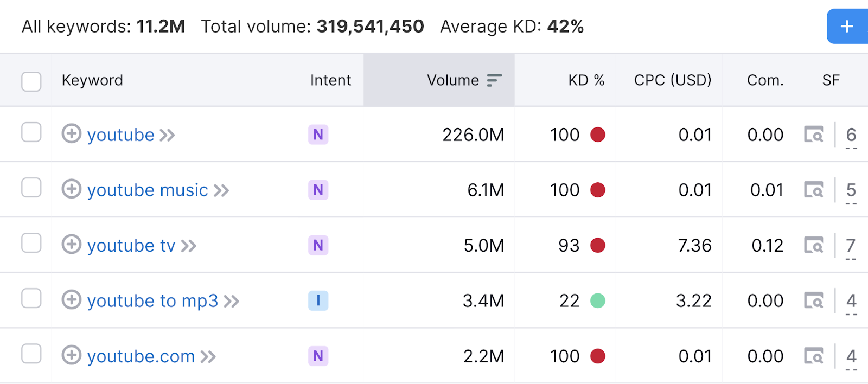Select the youtube to mp3 row checkbox
Screen dimensions: 868x384
pyautogui.click(x=31, y=298)
